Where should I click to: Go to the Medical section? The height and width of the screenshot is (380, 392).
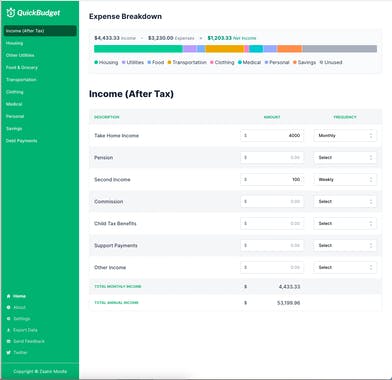(14, 104)
